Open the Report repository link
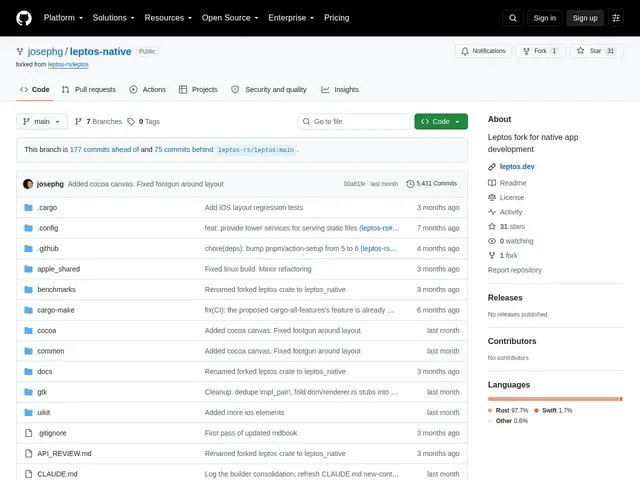The height and width of the screenshot is (480, 640). (x=514, y=270)
